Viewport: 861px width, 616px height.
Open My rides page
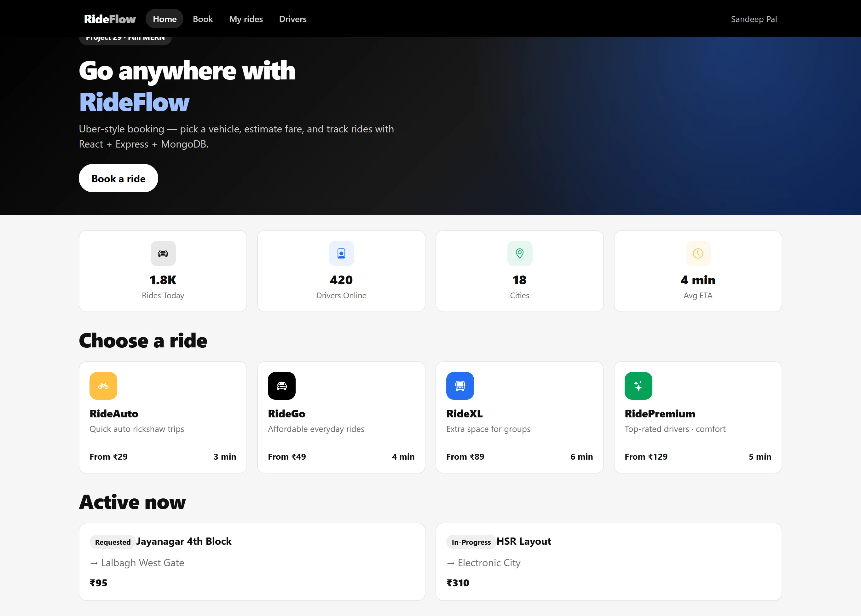(x=246, y=19)
